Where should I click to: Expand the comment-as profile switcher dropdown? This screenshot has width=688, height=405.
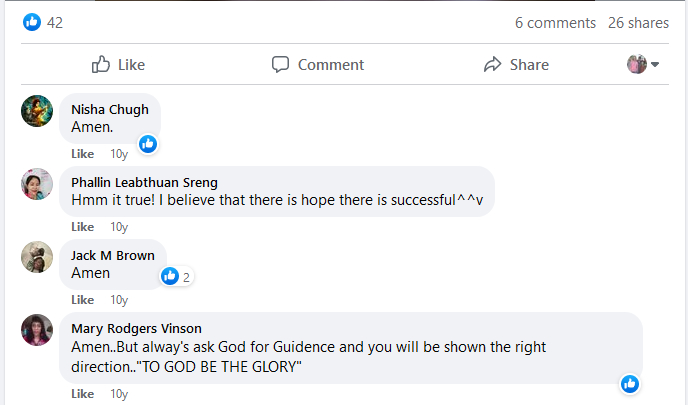click(644, 65)
